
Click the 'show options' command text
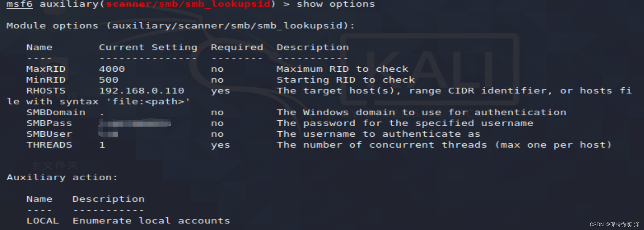(x=336, y=4)
